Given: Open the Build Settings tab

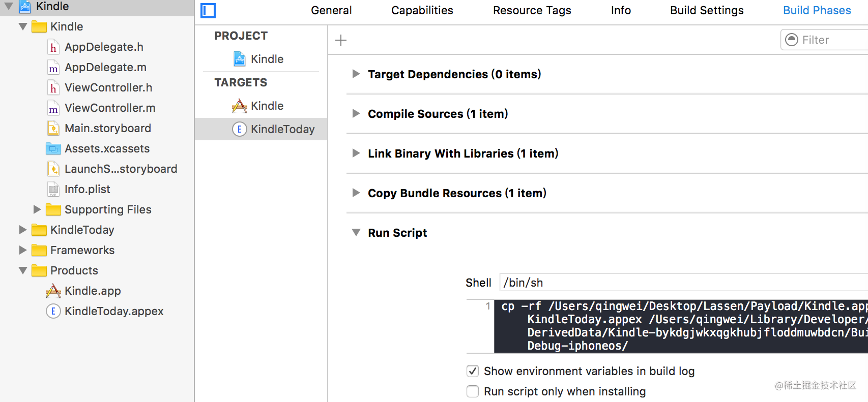Looking at the screenshot, I should (707, 11).
